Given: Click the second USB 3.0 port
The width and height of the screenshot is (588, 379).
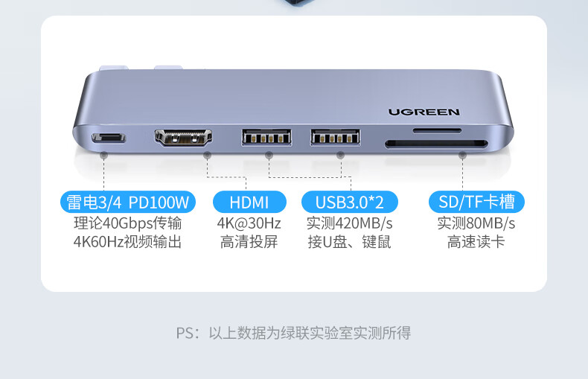Looking at the screenshot, I should click(x=335, y=137).
